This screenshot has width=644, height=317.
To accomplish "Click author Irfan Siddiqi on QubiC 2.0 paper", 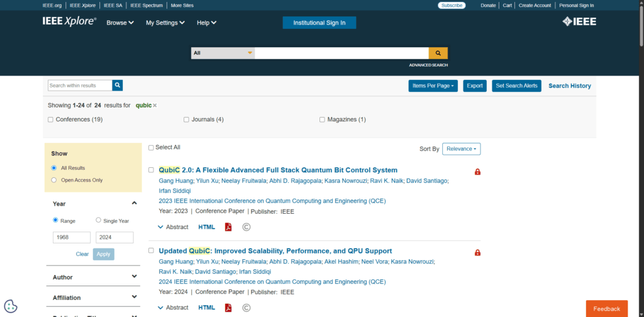I will (x=175, y=191).
